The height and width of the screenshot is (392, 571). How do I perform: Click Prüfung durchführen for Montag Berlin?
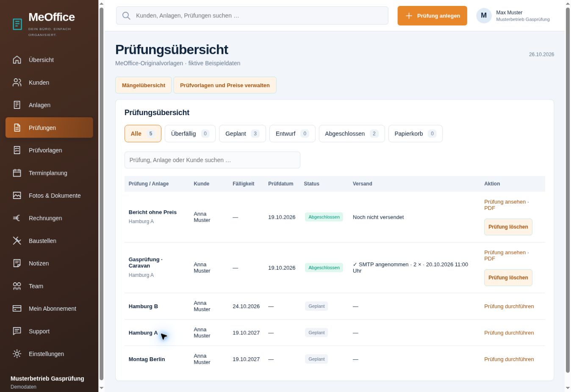(x=509, y=359)
